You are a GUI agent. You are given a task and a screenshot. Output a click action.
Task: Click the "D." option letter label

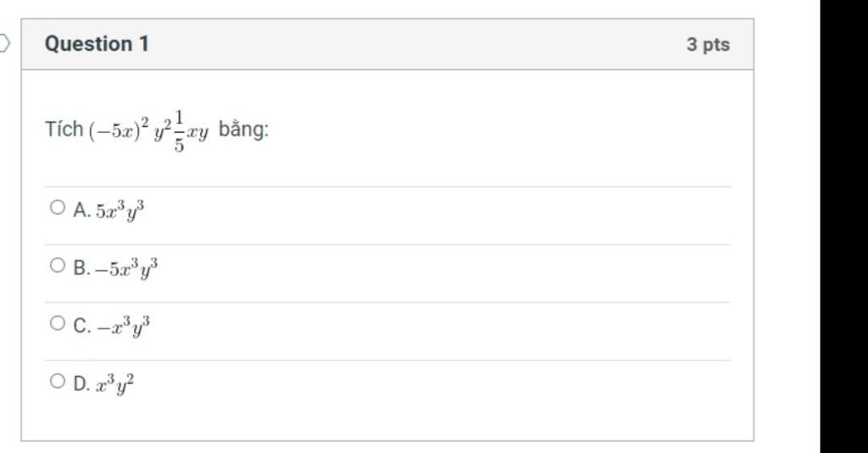81,384
